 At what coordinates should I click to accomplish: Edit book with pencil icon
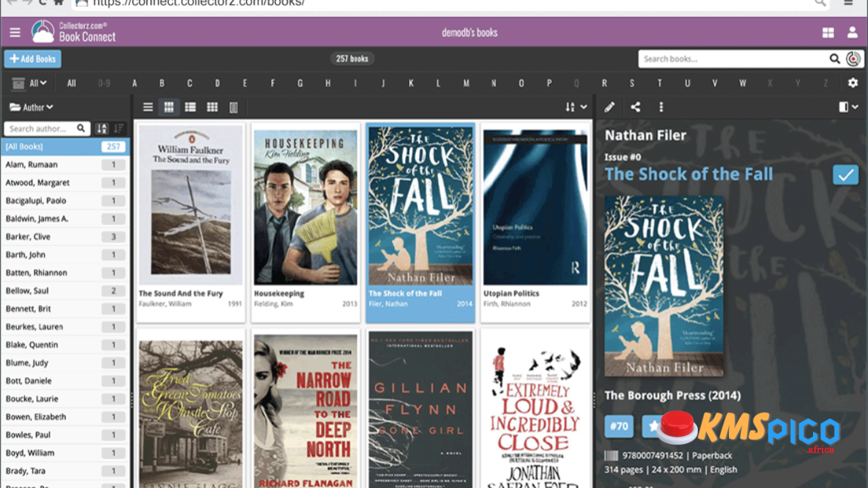pos(609,107)
